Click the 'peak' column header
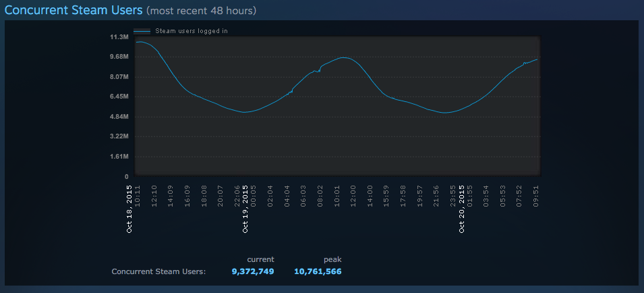Image resolution: width=644 pixels, height=293 pixels. (332, 259)
